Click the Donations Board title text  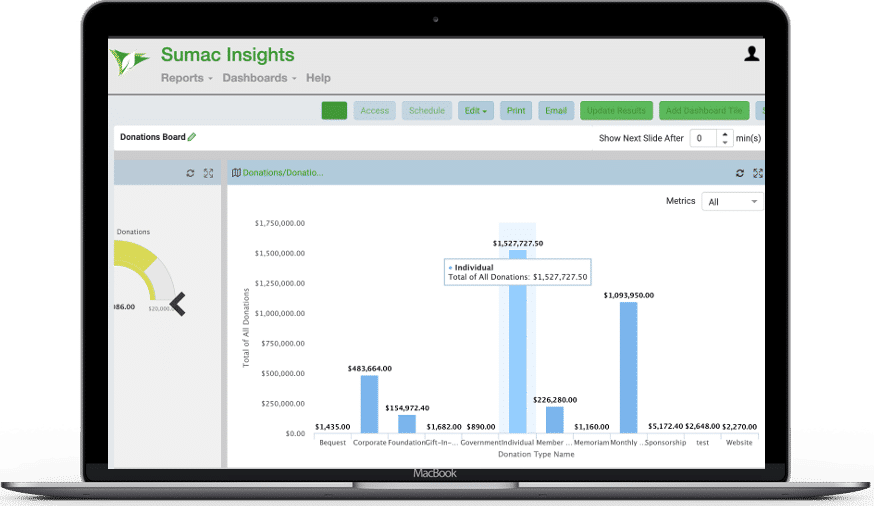[x=153, y=137]
